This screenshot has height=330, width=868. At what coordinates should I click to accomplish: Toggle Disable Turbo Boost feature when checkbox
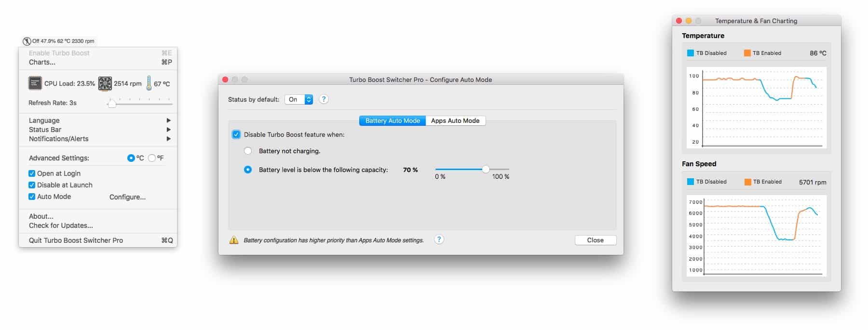pyautogui.click(x=236, y=134)
